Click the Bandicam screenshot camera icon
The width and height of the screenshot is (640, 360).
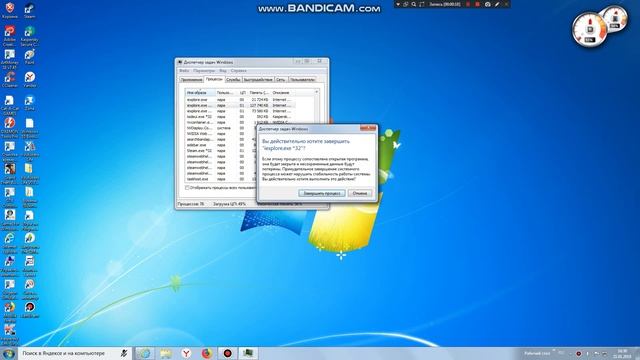click(487, 4)
